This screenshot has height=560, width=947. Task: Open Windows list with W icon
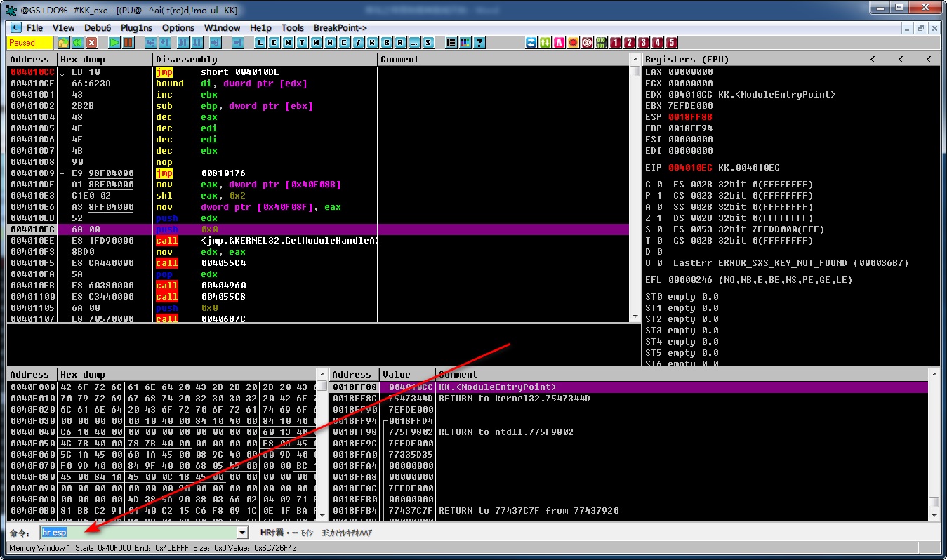317,43
